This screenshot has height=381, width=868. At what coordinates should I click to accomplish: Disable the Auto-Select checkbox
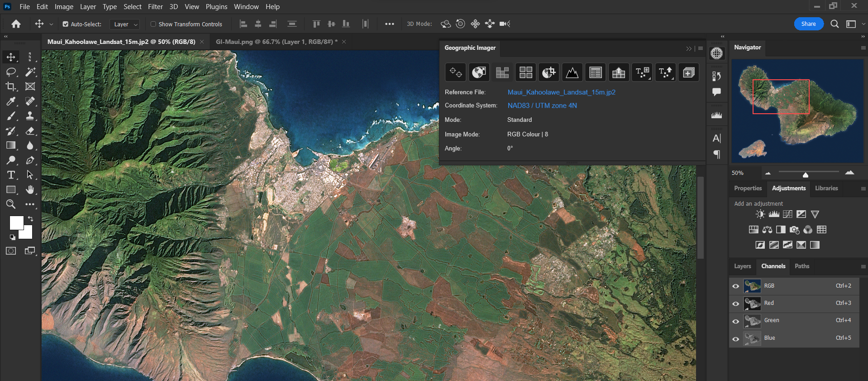tap(66, 24)
